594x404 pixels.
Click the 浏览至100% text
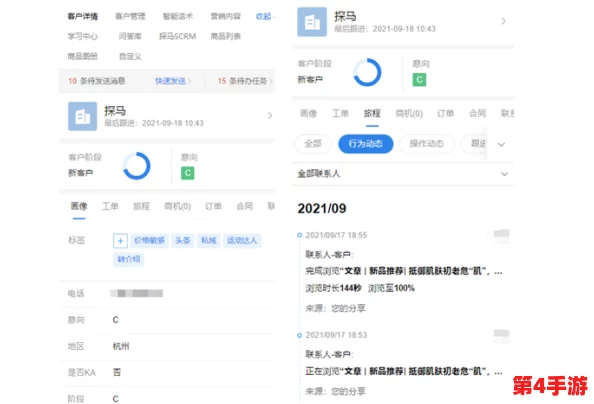pos(391,288)
